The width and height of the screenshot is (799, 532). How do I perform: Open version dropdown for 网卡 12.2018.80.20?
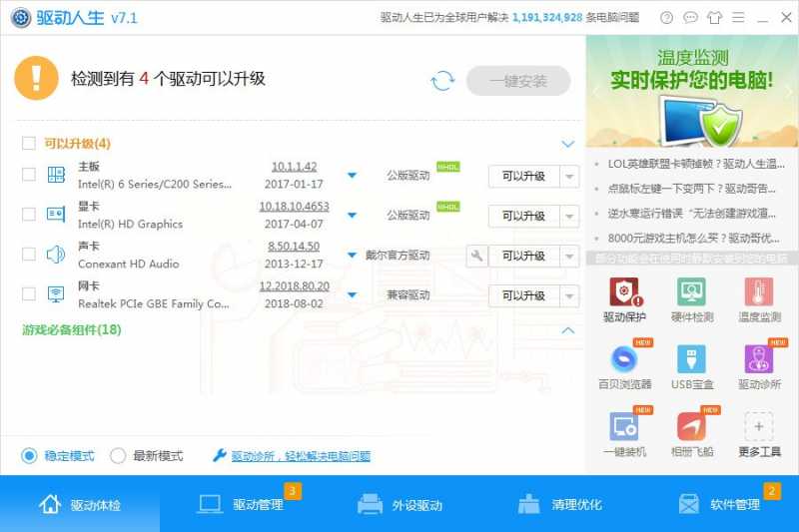[352, 294]
